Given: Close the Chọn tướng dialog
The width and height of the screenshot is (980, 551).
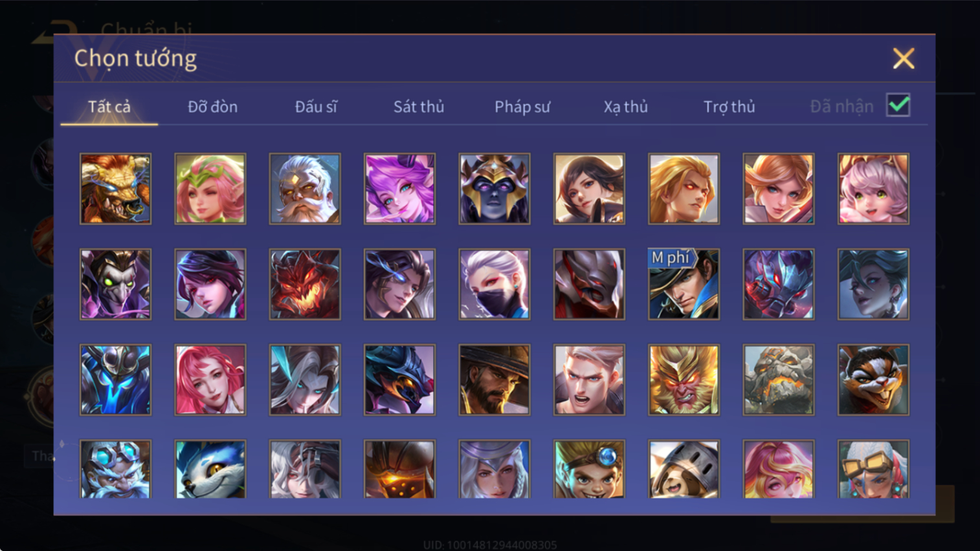Looking at the screenshot, I should (x=904, y=59).
